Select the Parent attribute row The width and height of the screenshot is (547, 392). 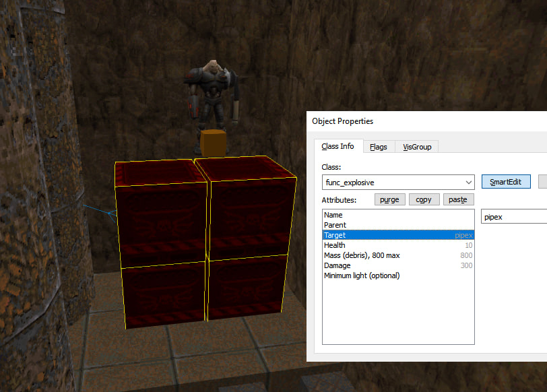pos(397,225)
